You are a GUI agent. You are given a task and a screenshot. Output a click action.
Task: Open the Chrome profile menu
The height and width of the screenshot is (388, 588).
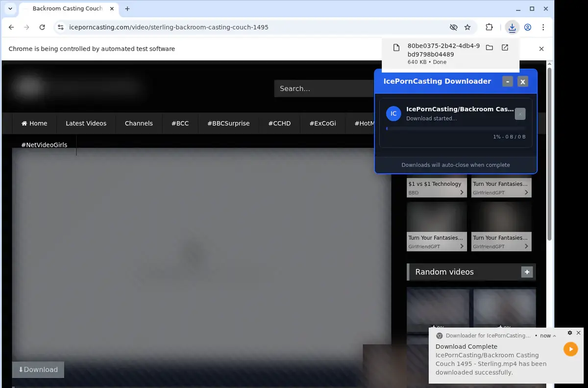click(528, 27)
